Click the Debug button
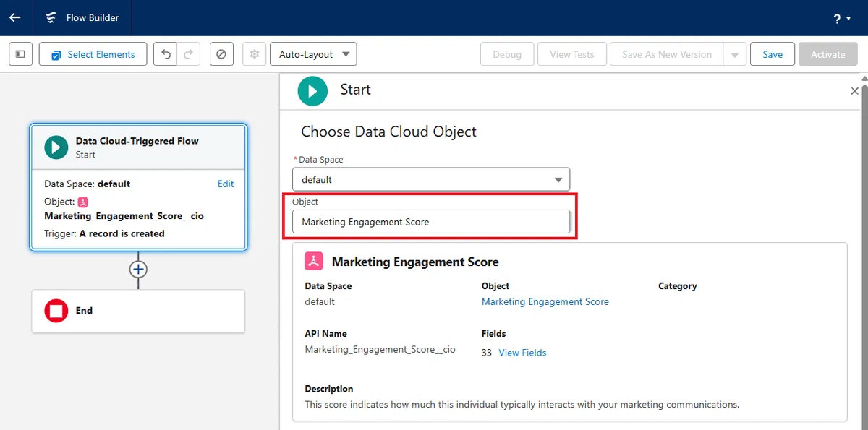The height and width of the screenshot is (430, 868). (x=507, y=54)
